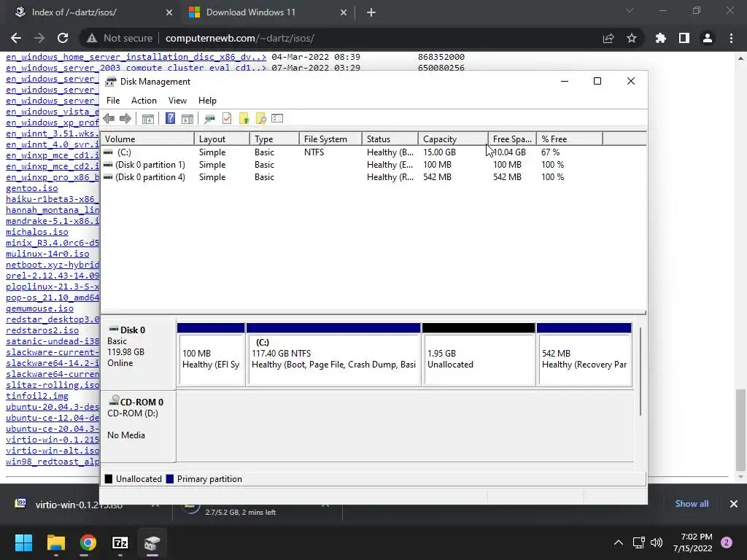Select the 100 MB EFI partition block
The height and width of the screenshot is (560, 747).
click(211, 355)
